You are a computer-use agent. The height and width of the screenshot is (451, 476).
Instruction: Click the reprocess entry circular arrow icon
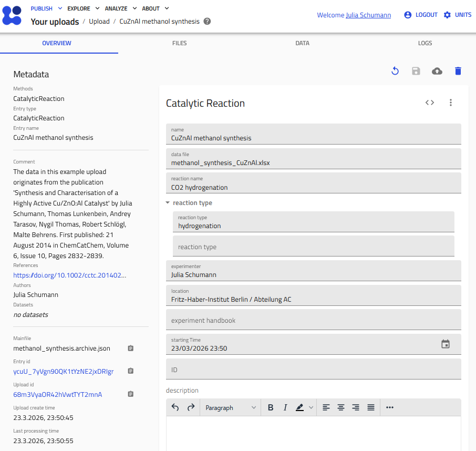(395, 70)
